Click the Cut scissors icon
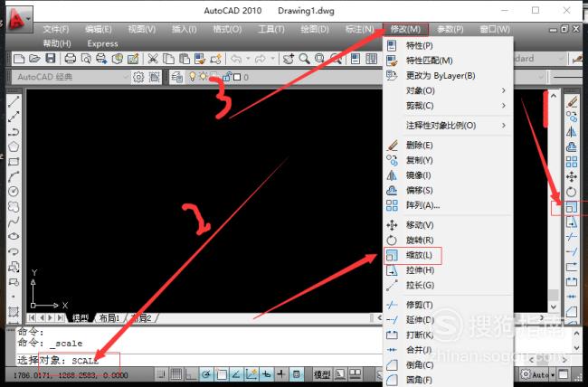Image resolution: width=588 pixels, height=387 pixels. click(153, 59)
